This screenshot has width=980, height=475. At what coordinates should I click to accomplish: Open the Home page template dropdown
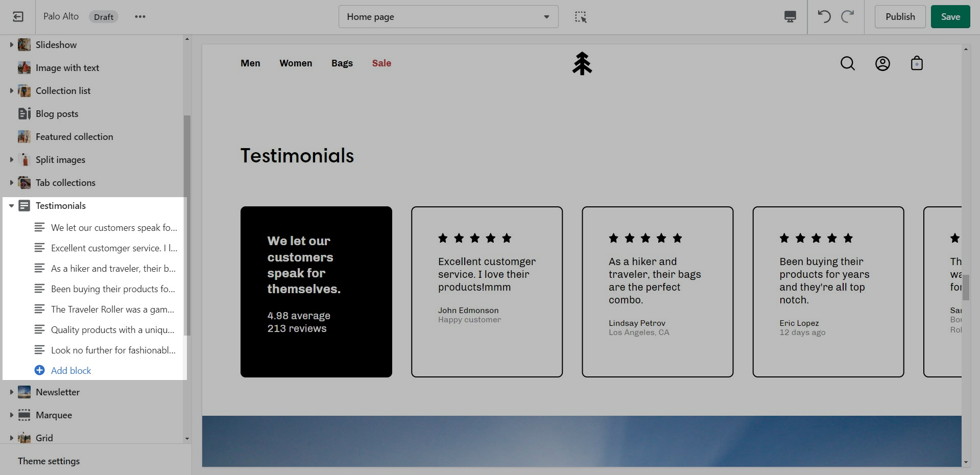(x=448, y=17)
